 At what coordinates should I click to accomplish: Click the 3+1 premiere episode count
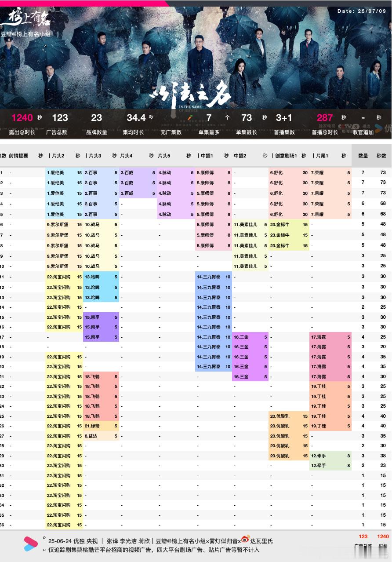pyautogui.click(x=284, y=117)
